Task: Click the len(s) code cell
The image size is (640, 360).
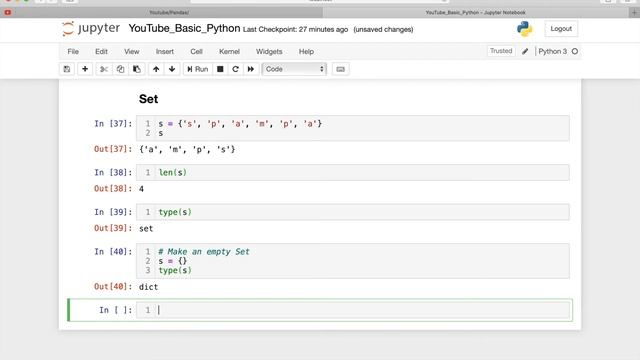Action: click(353, 173)
